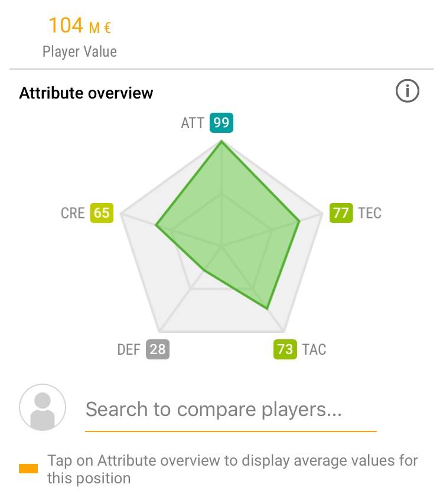Select the green TAC 73 badge

point(285,349)
